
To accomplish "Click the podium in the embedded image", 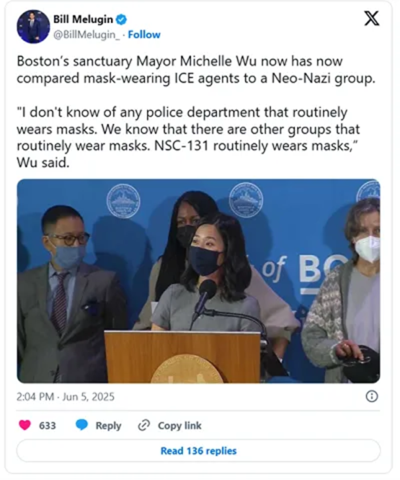I will click(182, 357).
